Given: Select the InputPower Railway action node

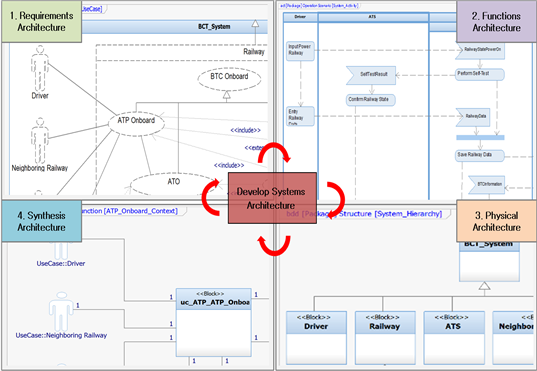Looking at the screenshot, I should 300,51.
